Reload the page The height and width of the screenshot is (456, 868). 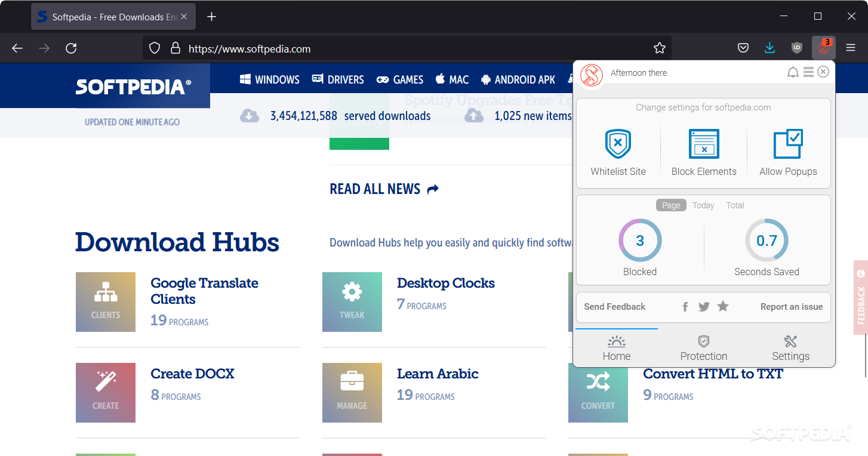pos(71,48)
